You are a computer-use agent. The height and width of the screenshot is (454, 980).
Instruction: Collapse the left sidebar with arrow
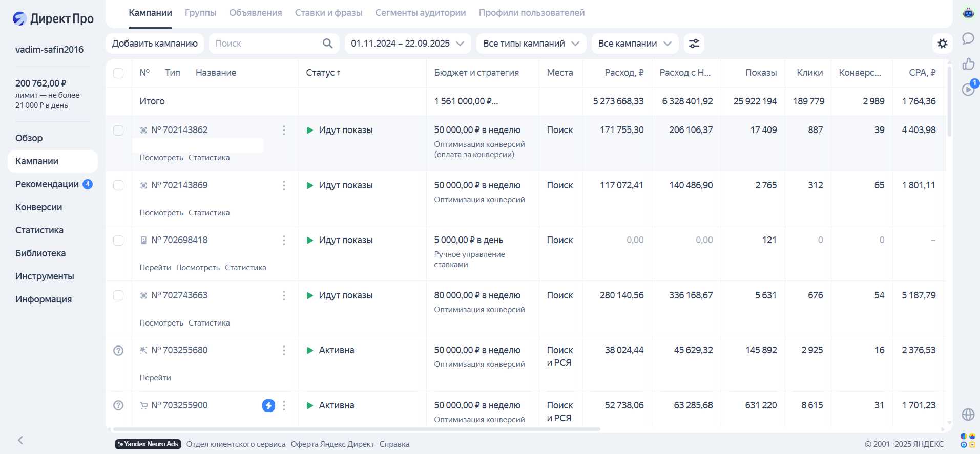(x=20, y=440)
